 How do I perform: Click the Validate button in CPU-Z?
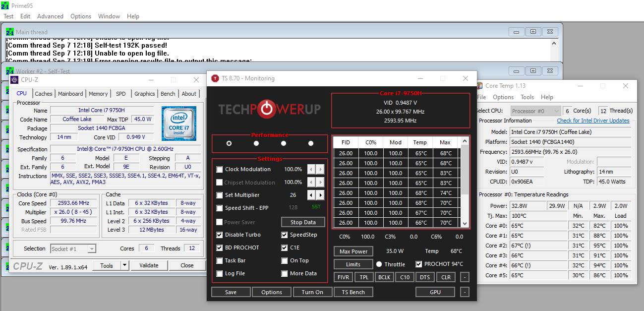click(x=149, y=265)
